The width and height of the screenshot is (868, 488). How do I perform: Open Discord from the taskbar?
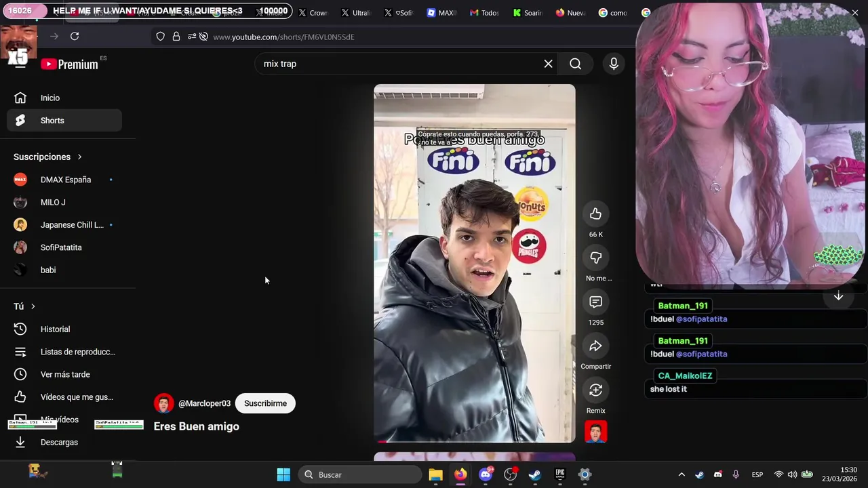click(486, 474)
